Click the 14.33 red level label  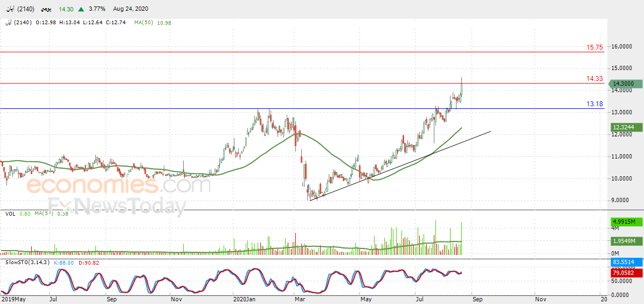click(x=595, y=79)
